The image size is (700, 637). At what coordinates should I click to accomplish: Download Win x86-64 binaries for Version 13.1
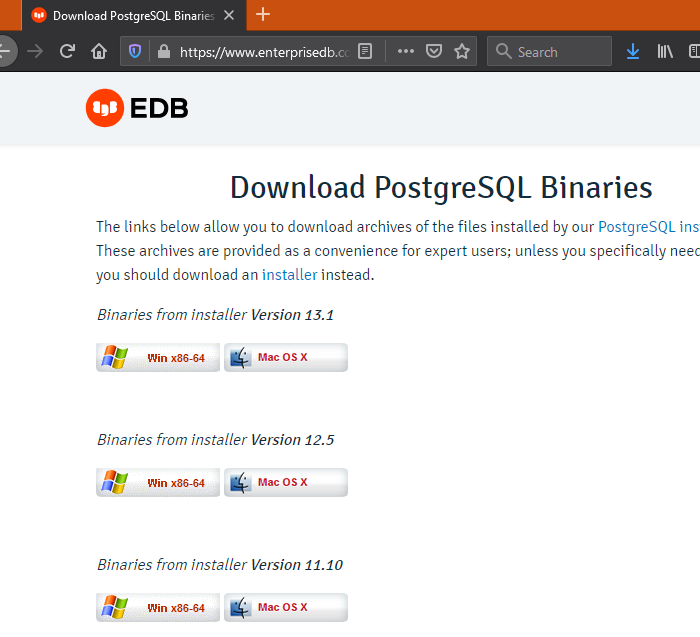point(158,358)
